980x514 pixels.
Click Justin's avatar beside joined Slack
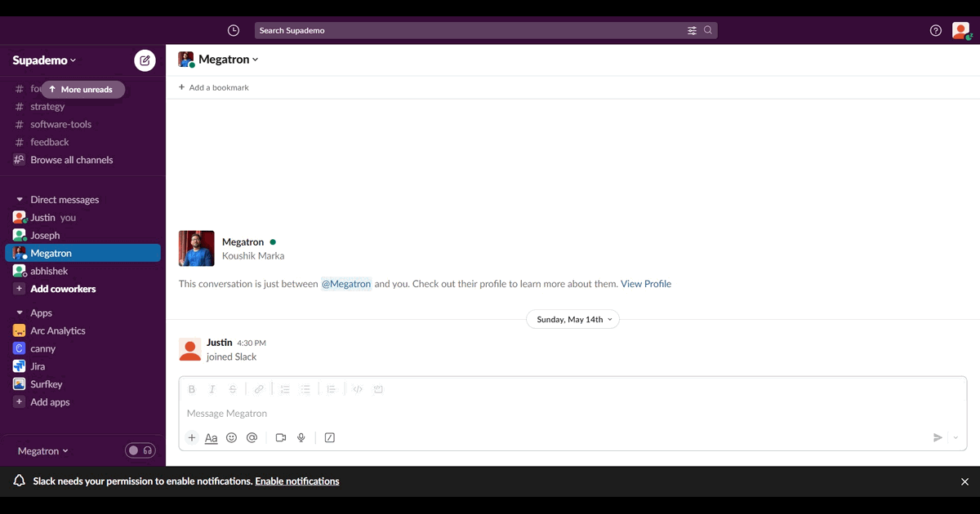pos(189,349)
